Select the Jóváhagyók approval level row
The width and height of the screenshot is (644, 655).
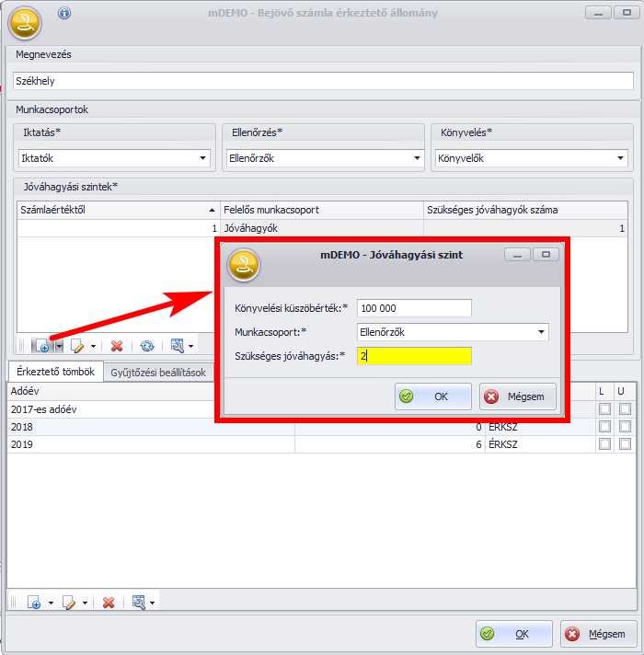322,228
